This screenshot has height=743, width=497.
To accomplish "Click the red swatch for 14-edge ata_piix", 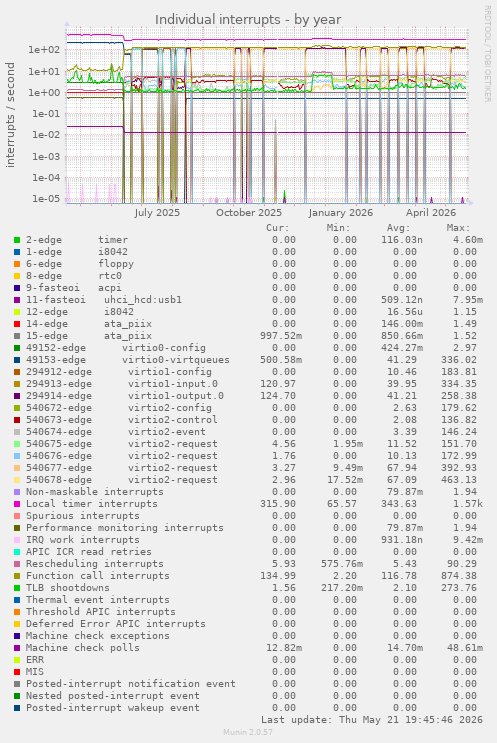I will pos(17,324).
